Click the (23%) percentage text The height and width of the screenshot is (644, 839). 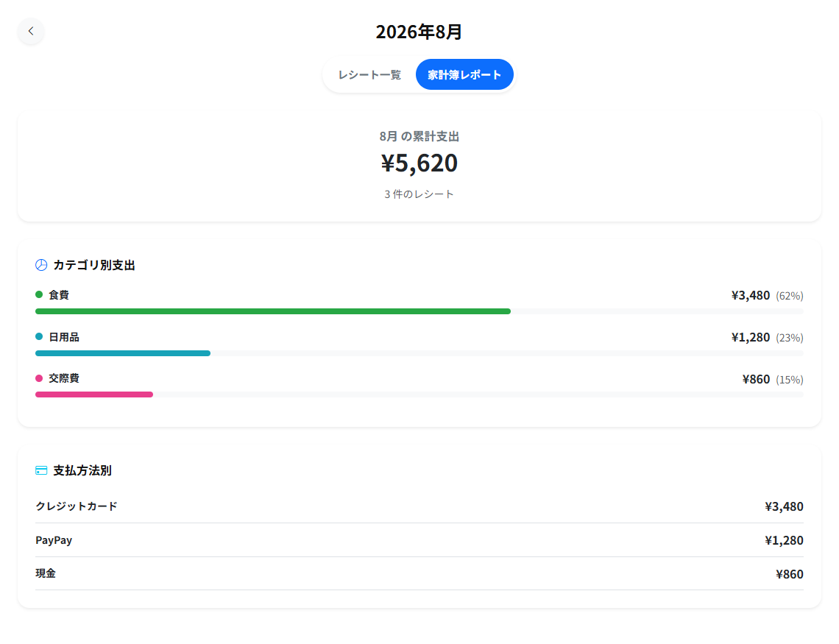point(789,338)
